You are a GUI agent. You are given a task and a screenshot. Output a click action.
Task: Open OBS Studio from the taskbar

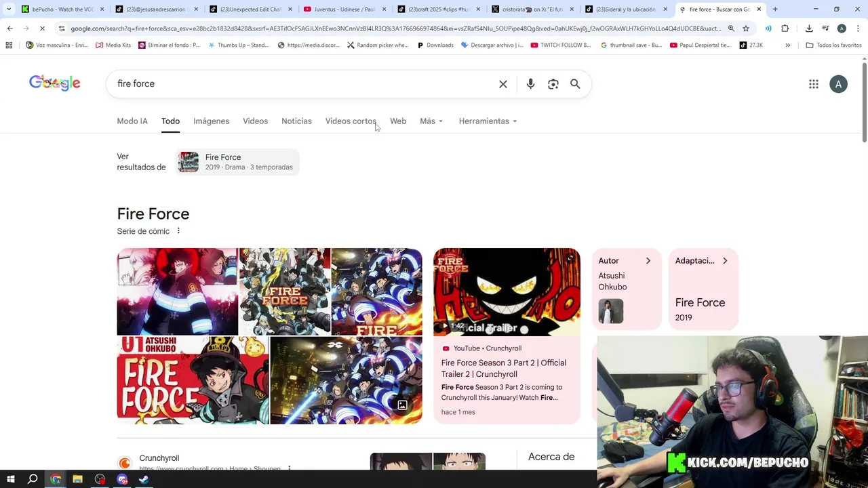pos(100,479)
